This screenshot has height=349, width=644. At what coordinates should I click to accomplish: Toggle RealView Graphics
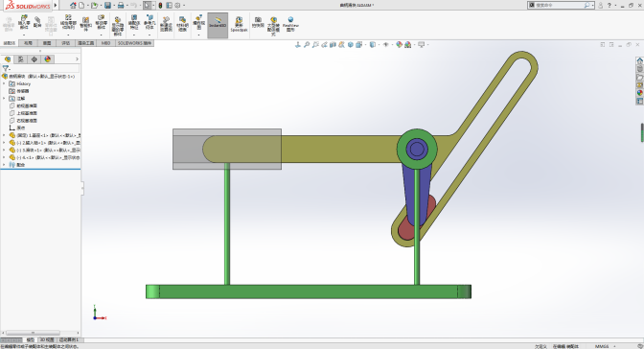pos(290,24)
